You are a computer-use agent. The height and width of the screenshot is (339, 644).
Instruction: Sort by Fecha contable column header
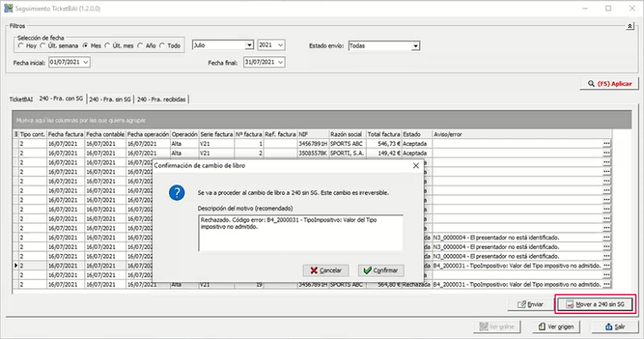[105, 134]
